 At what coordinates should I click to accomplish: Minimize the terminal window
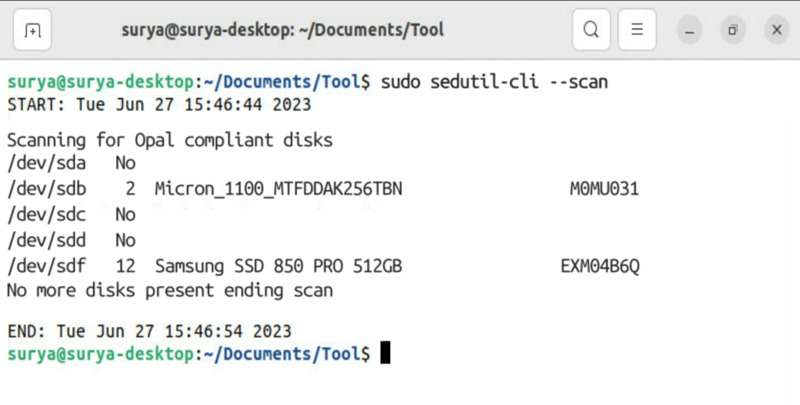[689, 30]
